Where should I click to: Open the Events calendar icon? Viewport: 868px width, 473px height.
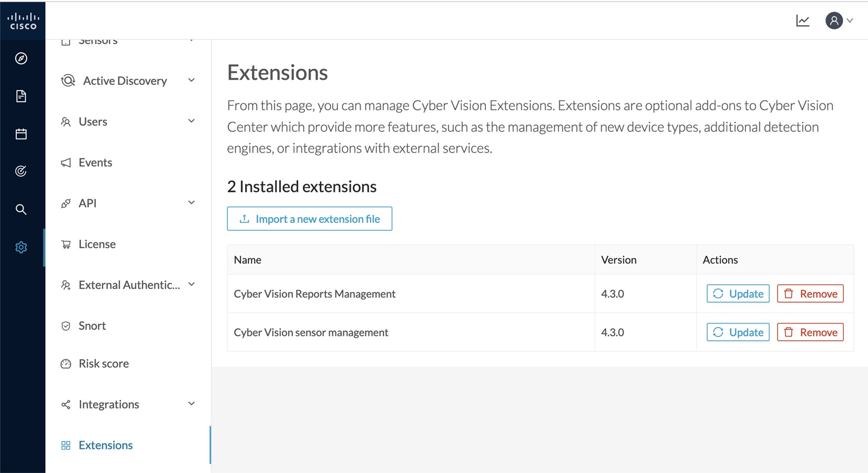point(21,134)
